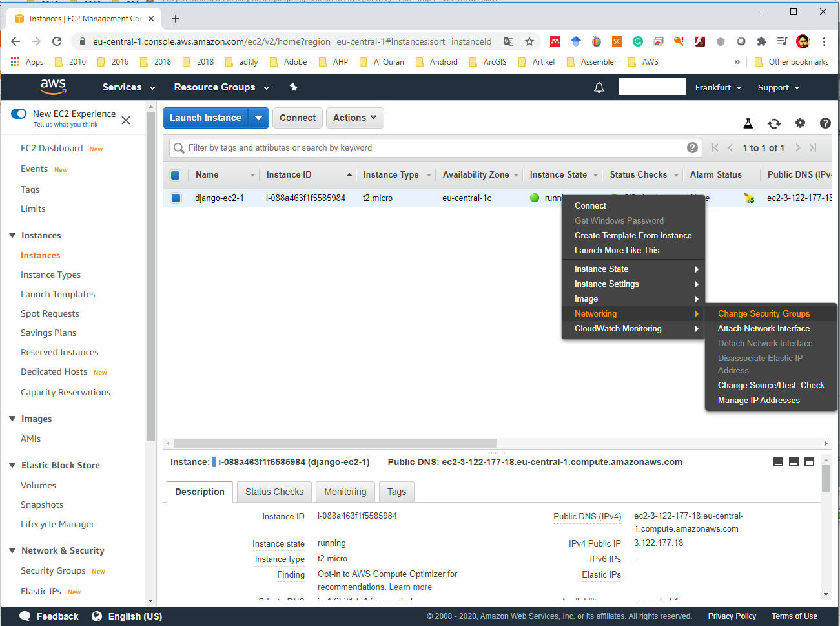The width and height of the screenshot is (840, 626).
Task: Toggle the select-all instances checkbox
Action: pyautogui.click(x=176, y=175)
